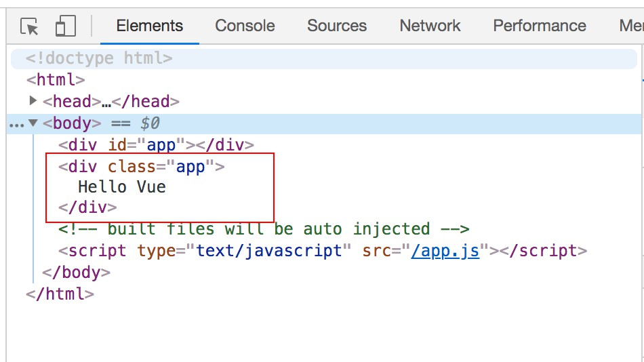This screenshot has height=362, width=644.
Task: Go to the Performance tab
Action: tap(540, 26)
